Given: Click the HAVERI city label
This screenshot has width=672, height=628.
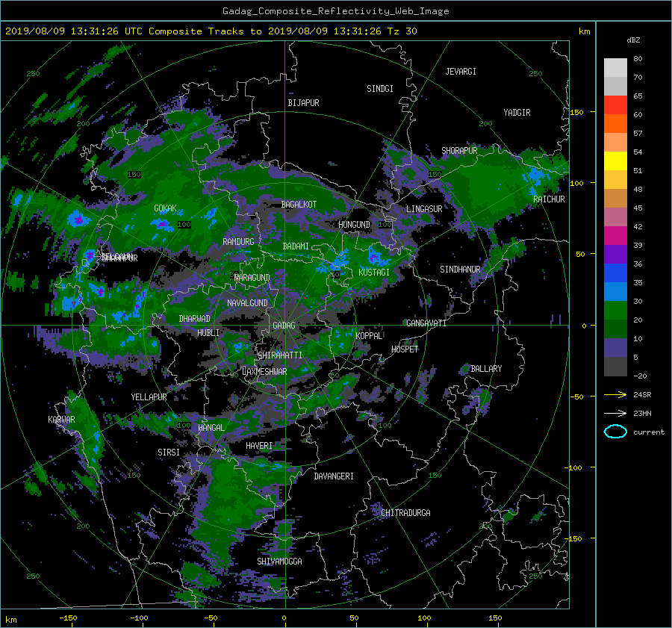Looking at the screenshot, I should 259,446.
